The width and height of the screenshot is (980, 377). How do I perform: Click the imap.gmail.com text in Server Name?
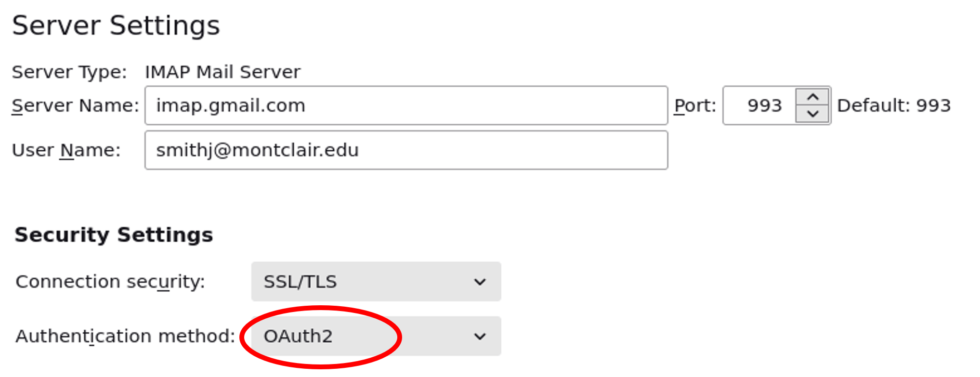(231, 105)
